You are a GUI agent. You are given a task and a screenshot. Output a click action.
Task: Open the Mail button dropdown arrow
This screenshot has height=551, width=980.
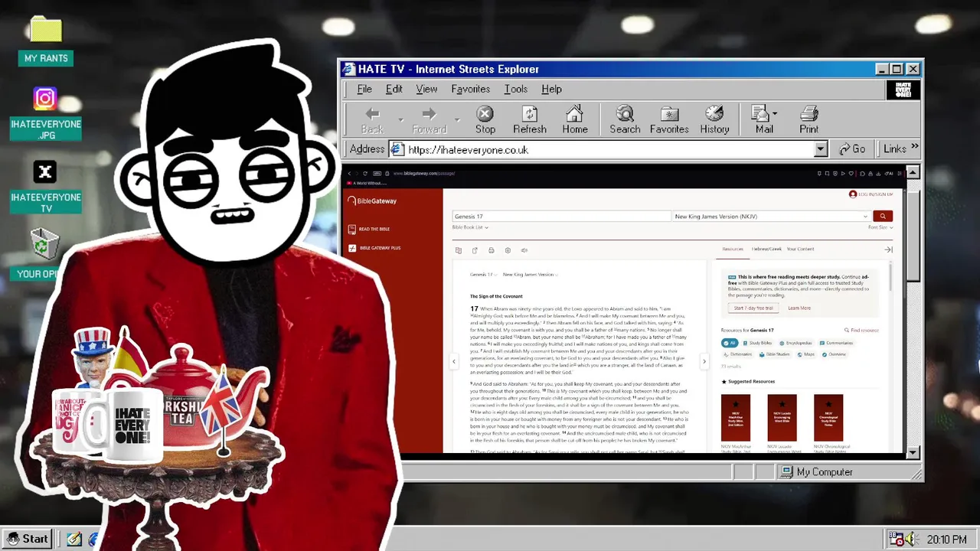(x=775, y=114)
